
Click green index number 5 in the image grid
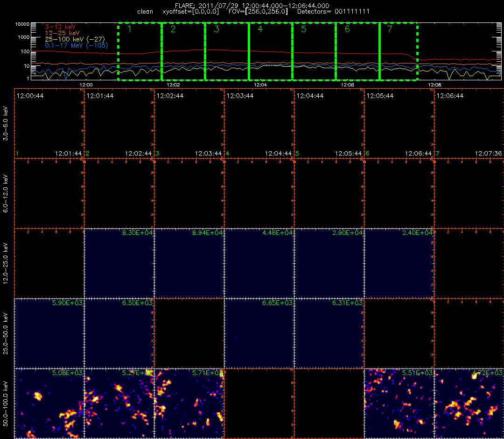[x=297, y=154]
